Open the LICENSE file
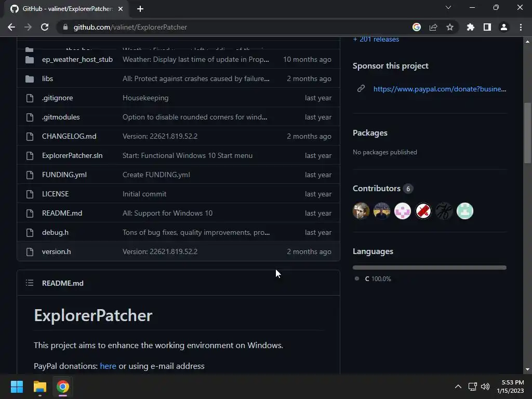This screenshot has height=399, width=532. click(55, 194)
